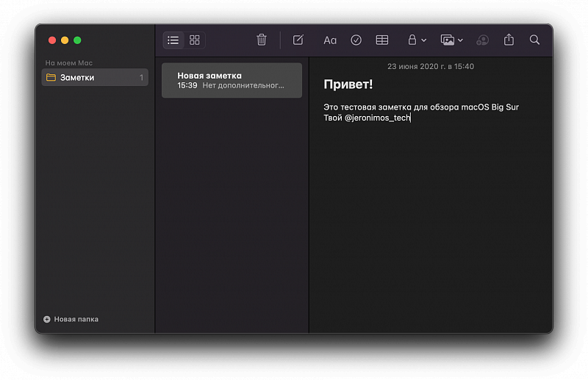The image size is (588, 380).
Task: Open the Новая заметка note entry
Action: (x=232, y=80)
